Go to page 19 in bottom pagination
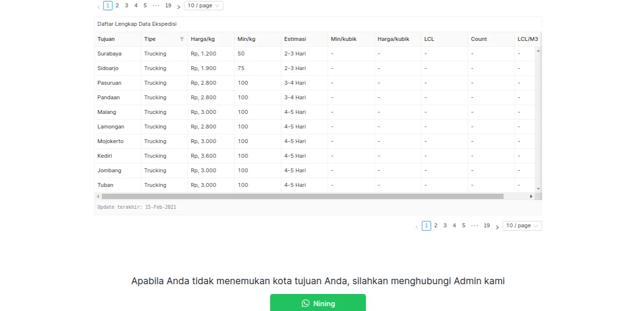This screenshot has width=644, height=311. [x=486, y=226]
